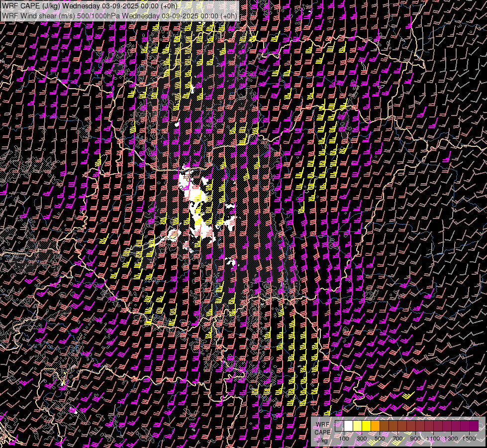Click the WRF Wind shear 500/1000hPa title line
The image size is (487, 448).
tap(119, 16)
